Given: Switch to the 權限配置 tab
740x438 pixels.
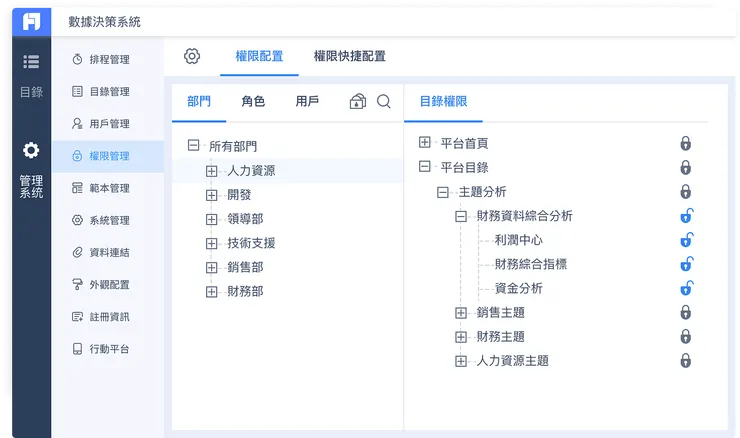Looking at the screenshot, I should [x=259, y=56].
